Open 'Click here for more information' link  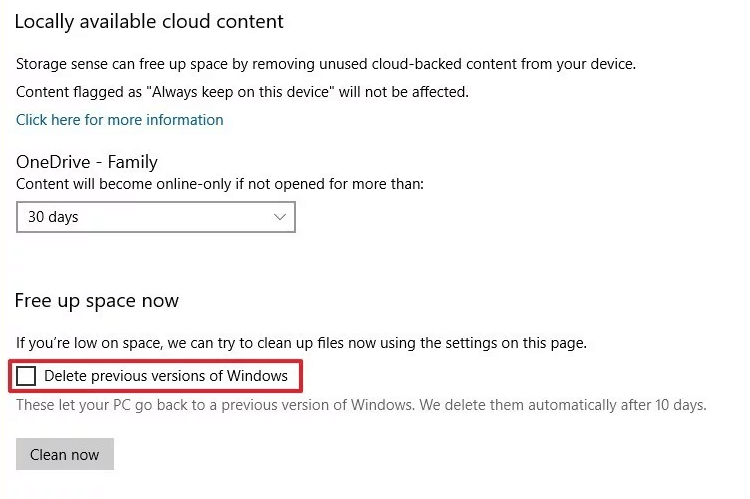tap(120, 120)
